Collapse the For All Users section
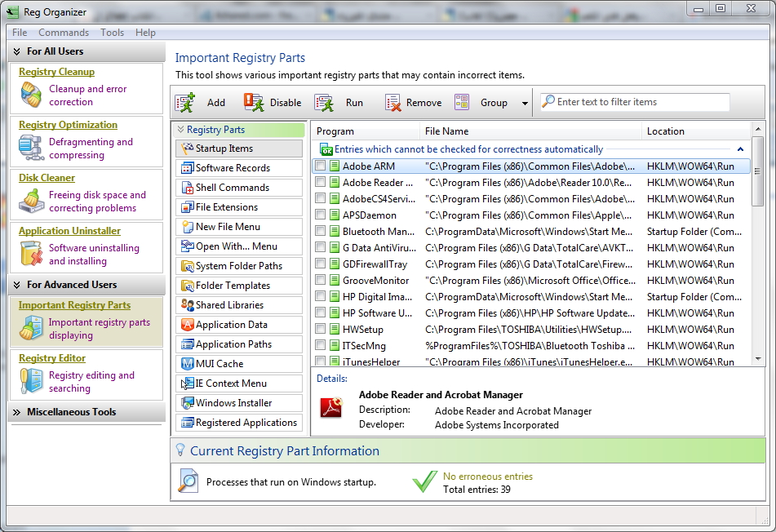Screen dimensions: 776x532 click(x=16, y=51)
